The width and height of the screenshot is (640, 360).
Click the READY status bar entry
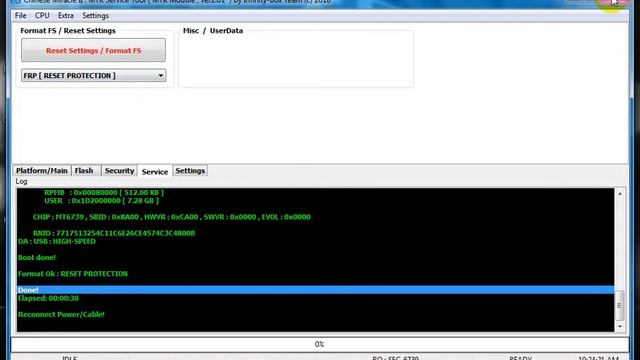click(x=520, y=358)
